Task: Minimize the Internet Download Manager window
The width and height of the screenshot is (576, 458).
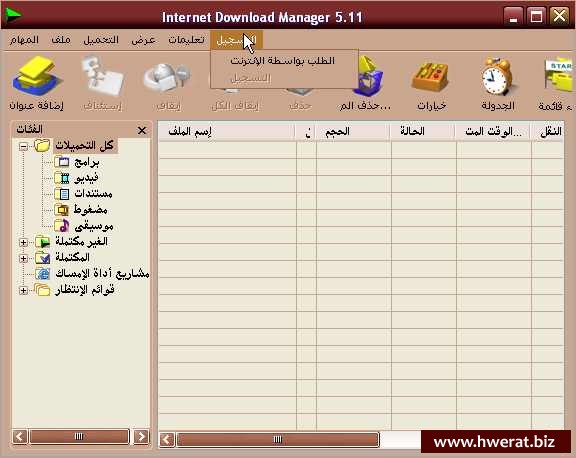Action: (513, 16)
